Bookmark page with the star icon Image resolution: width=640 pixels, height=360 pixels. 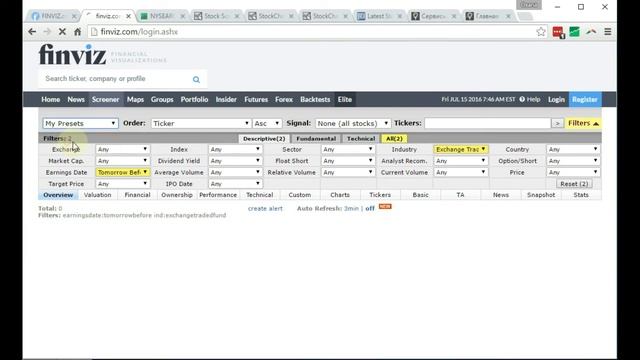[x=541, y=31]
